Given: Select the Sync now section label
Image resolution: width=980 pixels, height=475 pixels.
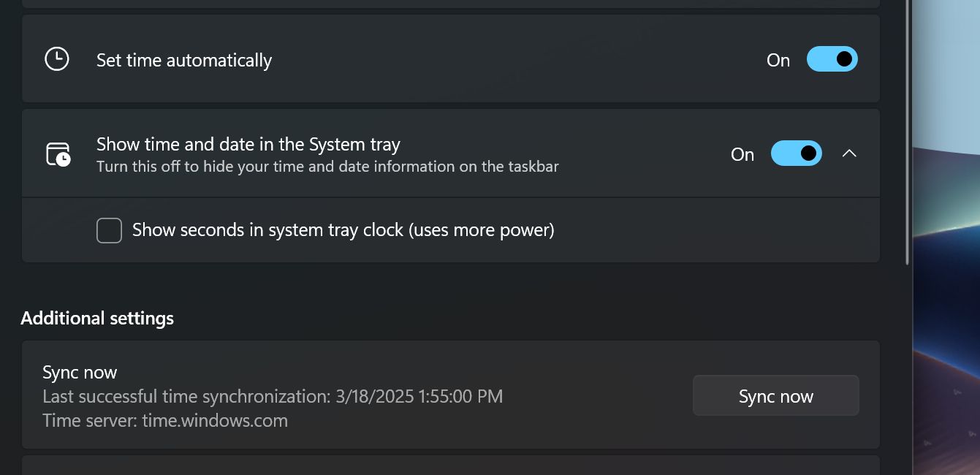Looking at the screenshot, I should pyautogui.click(x=80, y=372).
